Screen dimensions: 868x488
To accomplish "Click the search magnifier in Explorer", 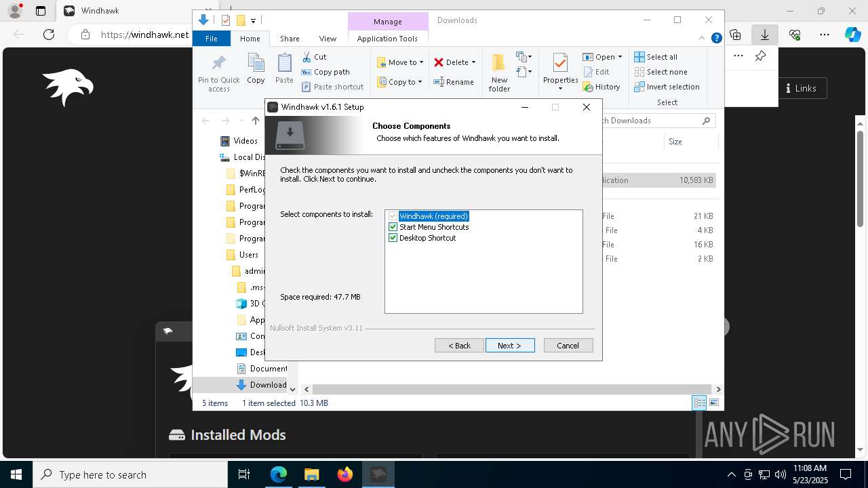I will [x=706, y=121].
